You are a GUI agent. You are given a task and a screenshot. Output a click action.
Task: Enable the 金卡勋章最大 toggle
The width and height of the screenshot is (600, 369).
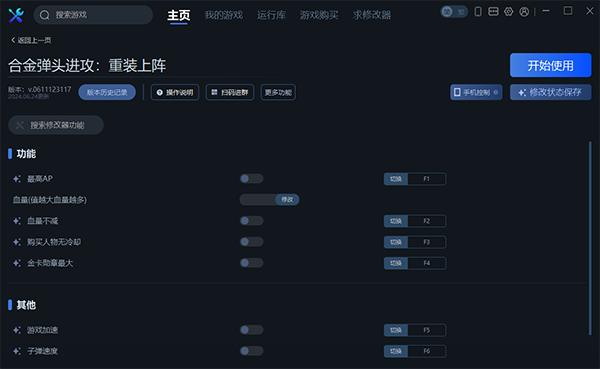pos(251,263)
